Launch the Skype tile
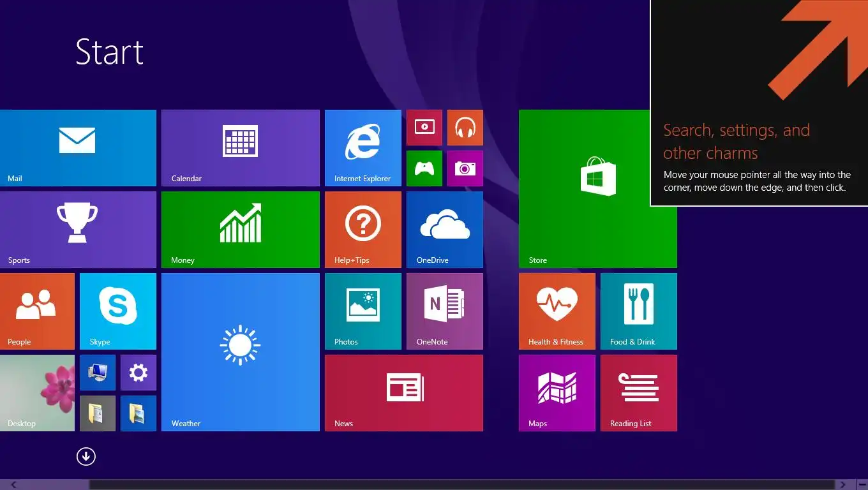The width and height of the screenshot is (868, 490). (118, 311)
